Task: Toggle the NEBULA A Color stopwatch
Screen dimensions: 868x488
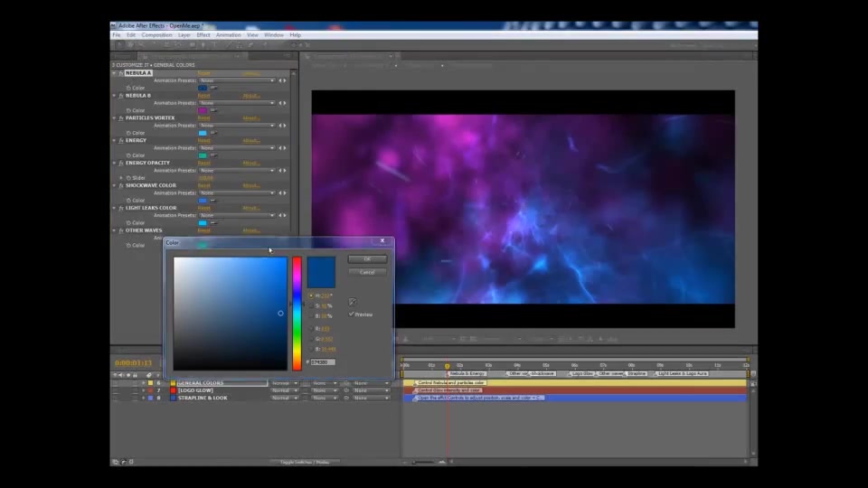Action: (128, 88)
